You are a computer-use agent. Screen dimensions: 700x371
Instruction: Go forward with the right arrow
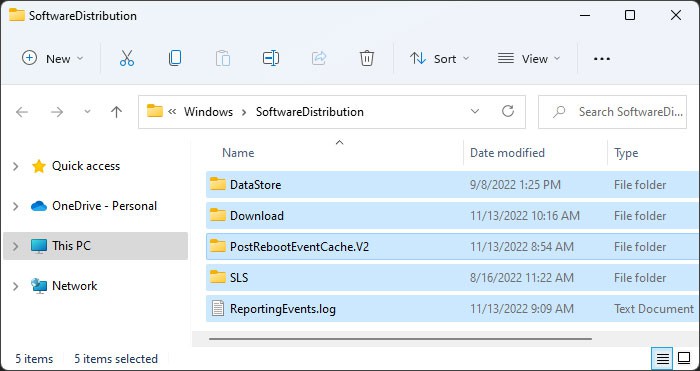tap(57, 112)
